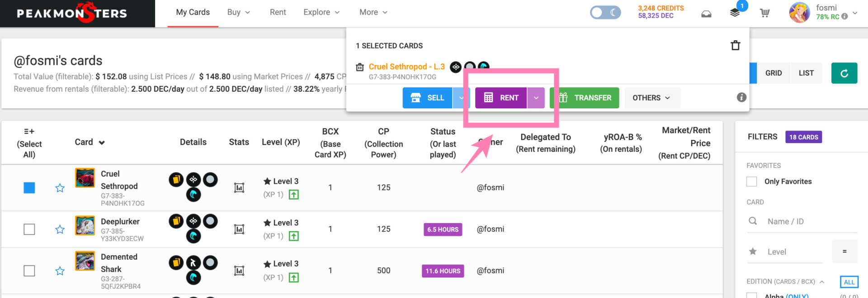Click the gold card icon in Deeplurker details
Viewport: 868px width, 298px height.
[176, 221]
